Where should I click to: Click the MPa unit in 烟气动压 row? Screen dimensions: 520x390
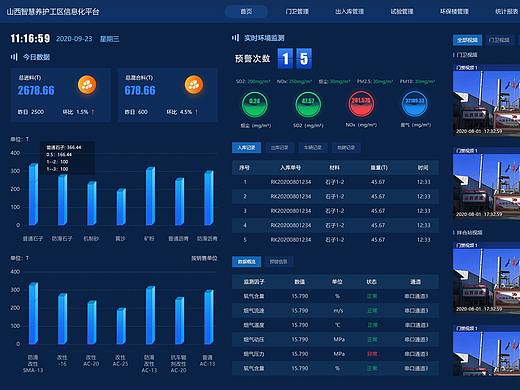click(x=339, y=340)
